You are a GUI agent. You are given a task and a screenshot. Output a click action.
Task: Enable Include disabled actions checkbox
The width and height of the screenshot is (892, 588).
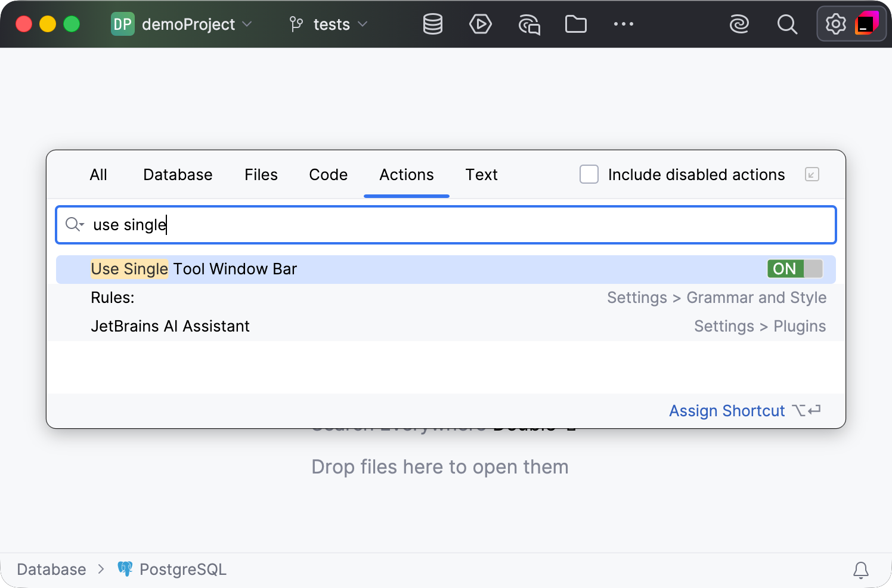click(589, 174)
